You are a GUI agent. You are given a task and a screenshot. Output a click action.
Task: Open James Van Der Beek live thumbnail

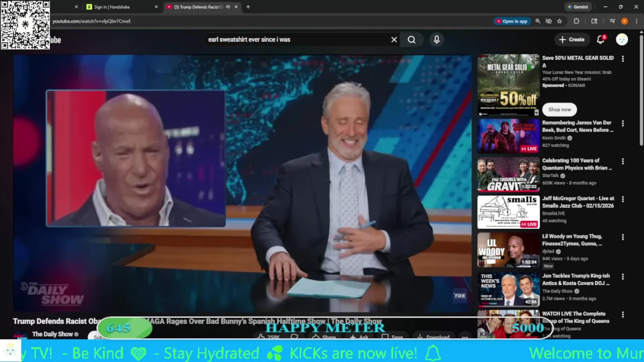(x=508, y=136)
